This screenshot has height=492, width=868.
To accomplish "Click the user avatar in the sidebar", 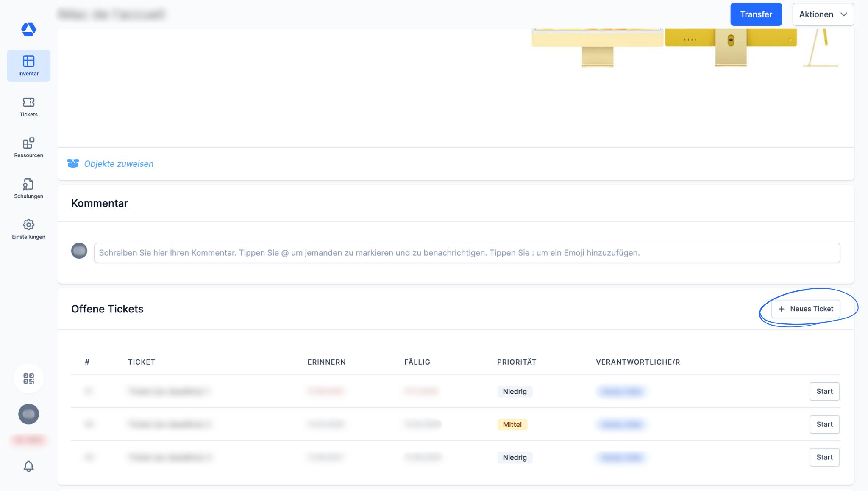I will tap(28, 414).
